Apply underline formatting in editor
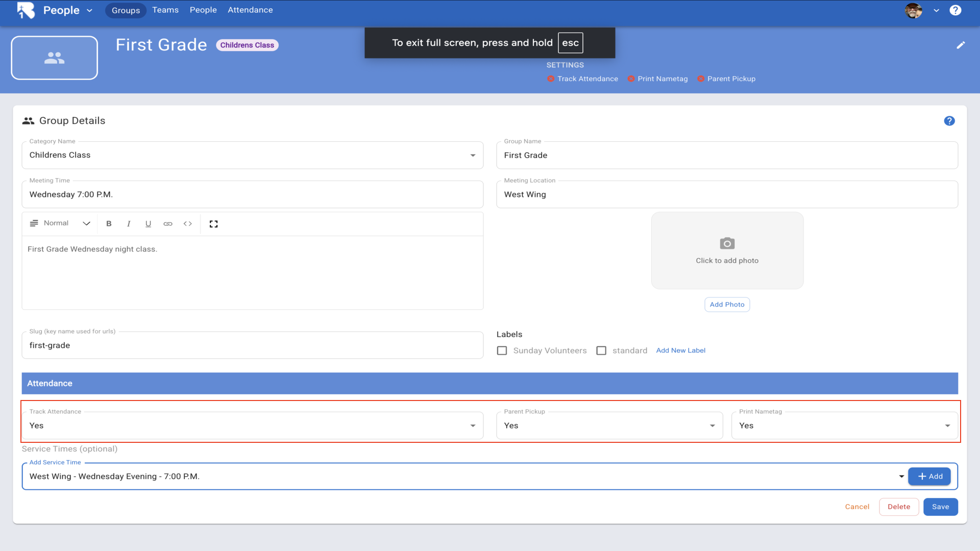The image size is (980, 551). (148, 223)
